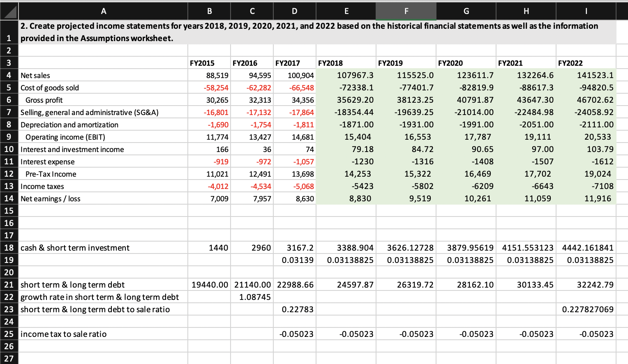
Task: Click growth rate value 1.08745
Action: pyautogui.click(x=255, y=297)
